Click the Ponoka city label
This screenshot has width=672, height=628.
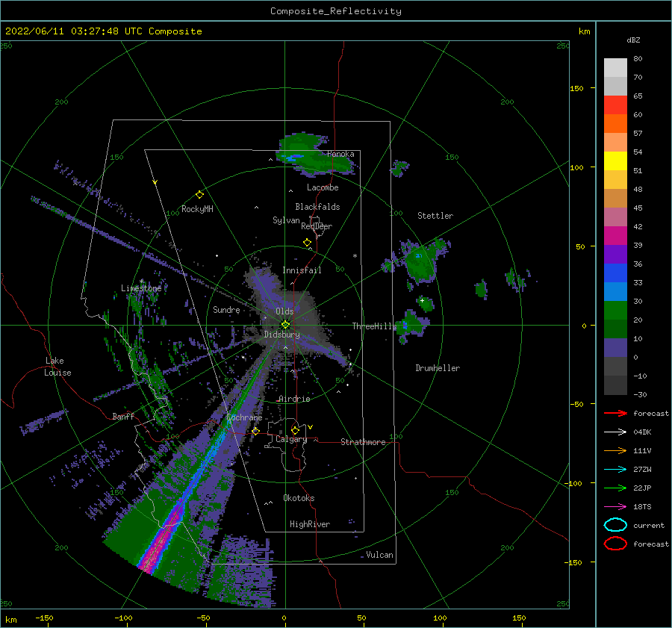click(x=340, y=154)
